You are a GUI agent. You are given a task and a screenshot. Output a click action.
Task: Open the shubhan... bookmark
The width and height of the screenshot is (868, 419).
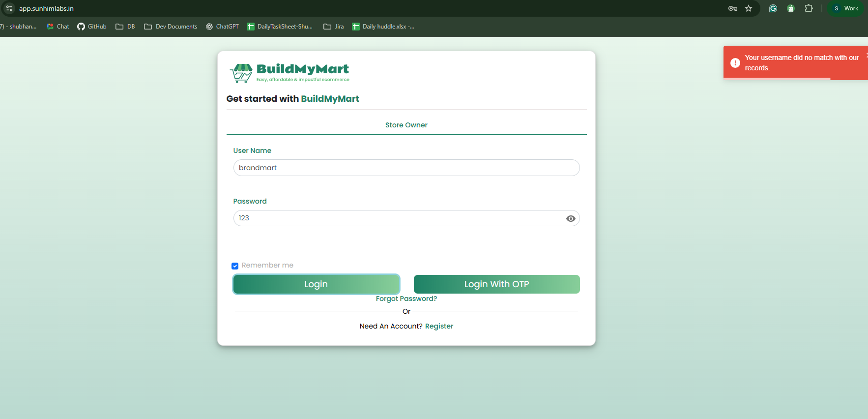coord(19,27)
